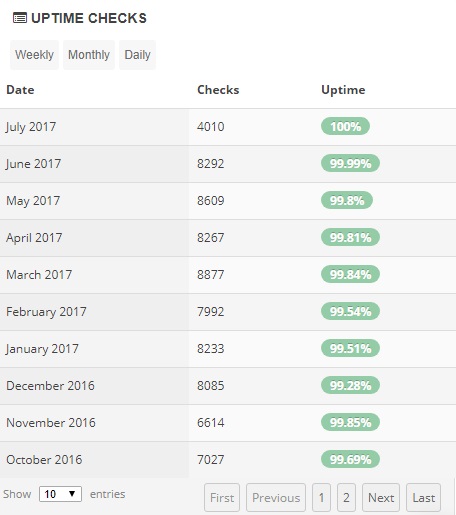Viewport: 456px width, 515px height.
Task: Jump to the Last page
Action: (424, 497)
